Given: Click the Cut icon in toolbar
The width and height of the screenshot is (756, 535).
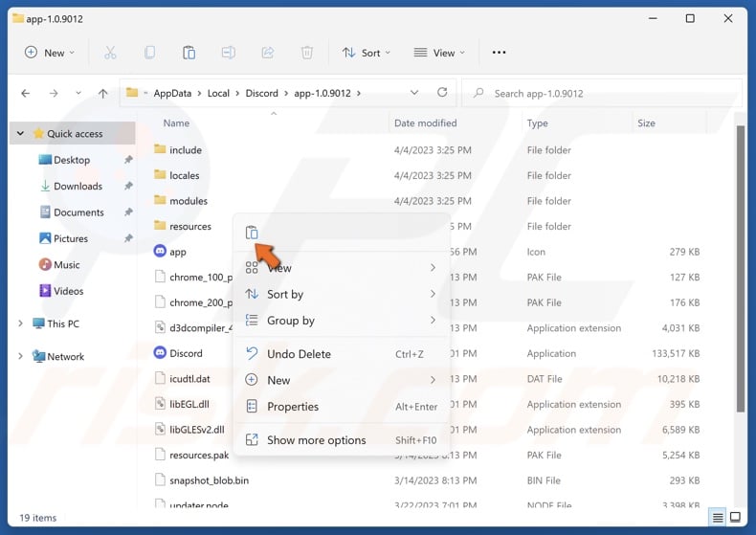Looking at the screenshot, I should coord(110,53).
